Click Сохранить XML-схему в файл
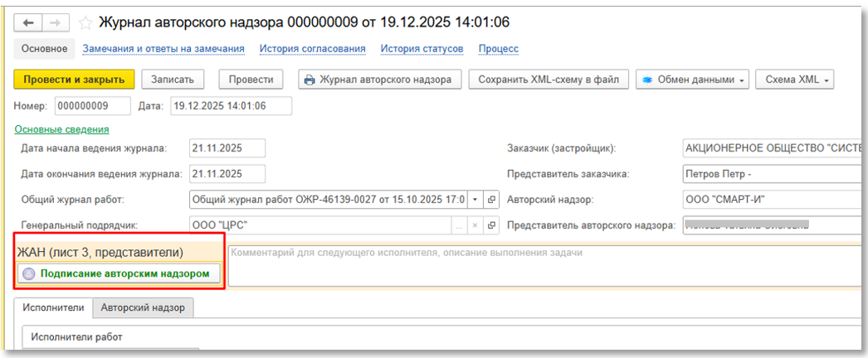Viewport: 868px width, 358px height. (549, 80)
